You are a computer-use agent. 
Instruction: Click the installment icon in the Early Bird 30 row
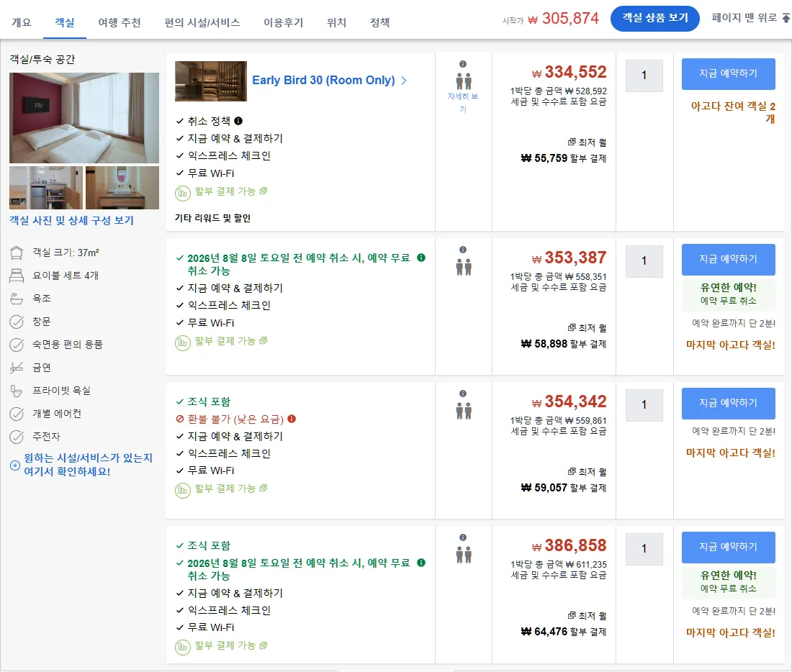pos(182,194)
